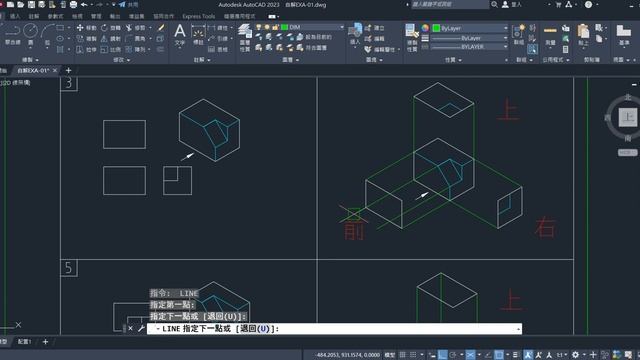
Task: Expand the Draw panel
Action: point(30,60)
